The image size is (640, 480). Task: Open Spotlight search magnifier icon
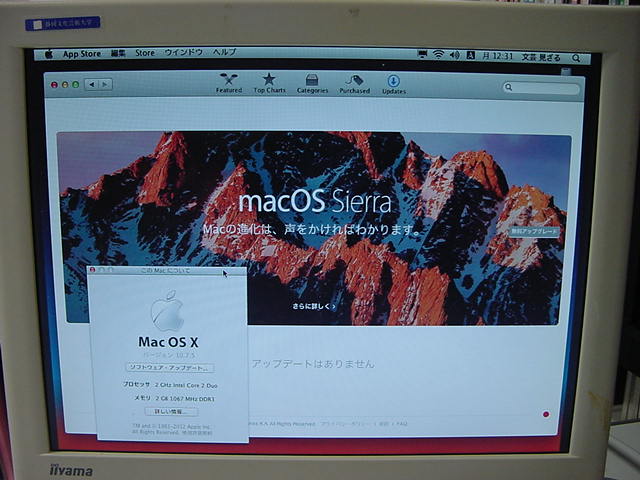(576, 58)
